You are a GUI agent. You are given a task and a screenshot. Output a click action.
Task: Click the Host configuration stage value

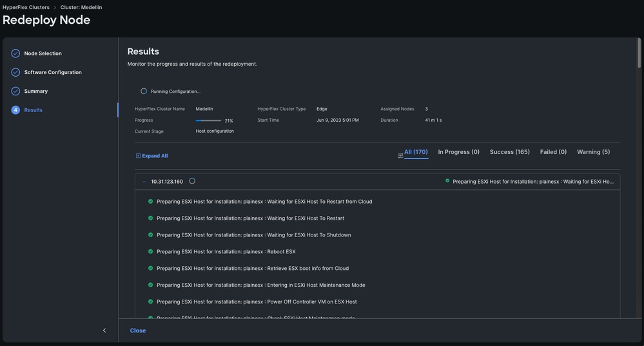[x=215, y=131]
